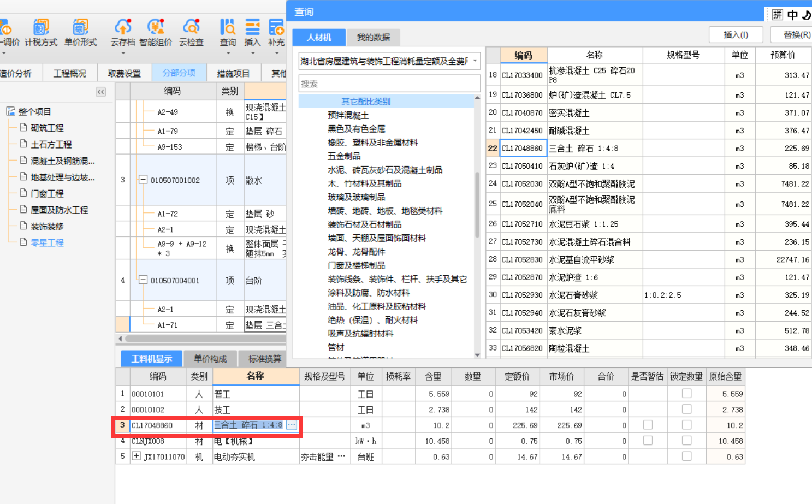
Task: Switch to the 标准换算 tab
Action: [265, 358]
